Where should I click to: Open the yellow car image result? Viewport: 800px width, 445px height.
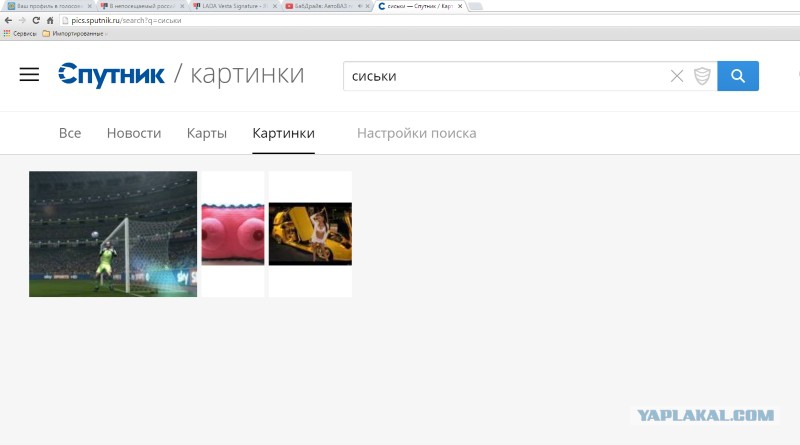point(310,234)
